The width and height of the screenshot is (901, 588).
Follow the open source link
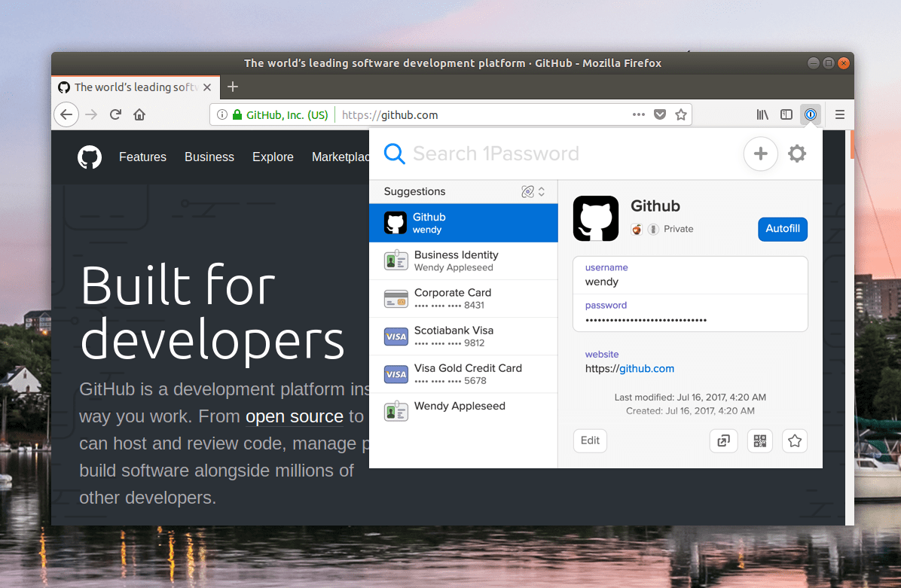(295, 416)
